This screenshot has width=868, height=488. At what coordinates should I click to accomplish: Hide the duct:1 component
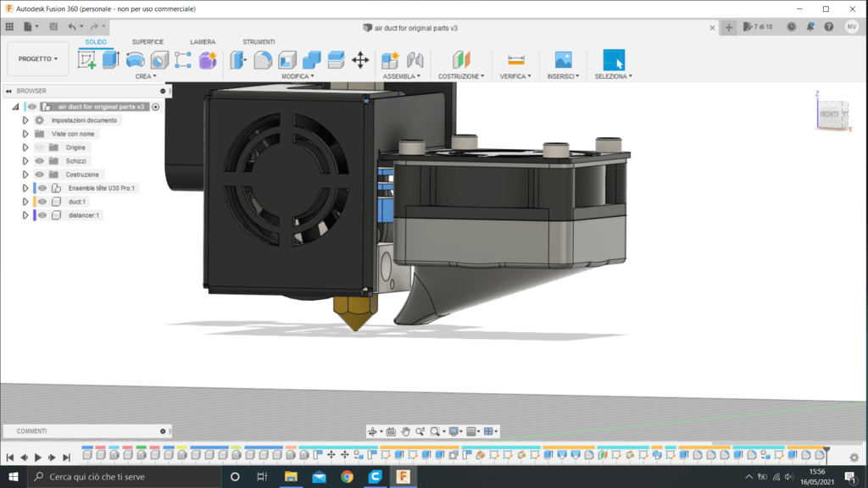tap(42, 202)
